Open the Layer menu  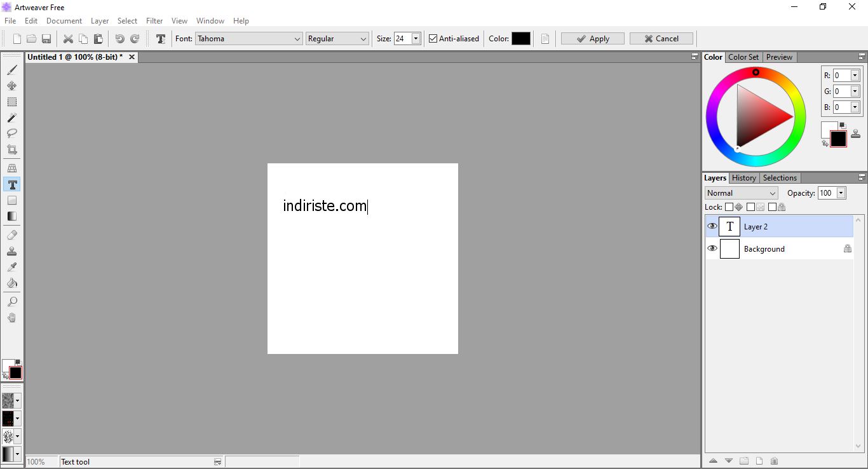pos(100,21)
